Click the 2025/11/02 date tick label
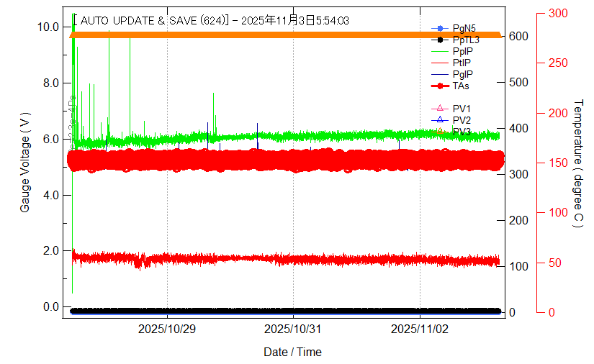 (x=420, y=329)
